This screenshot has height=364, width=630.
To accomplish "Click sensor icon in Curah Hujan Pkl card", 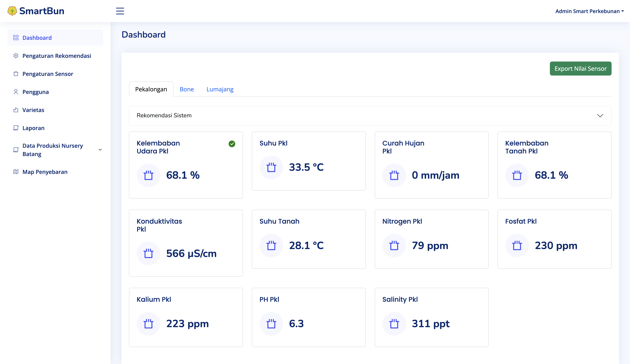I will pos(394,175).
